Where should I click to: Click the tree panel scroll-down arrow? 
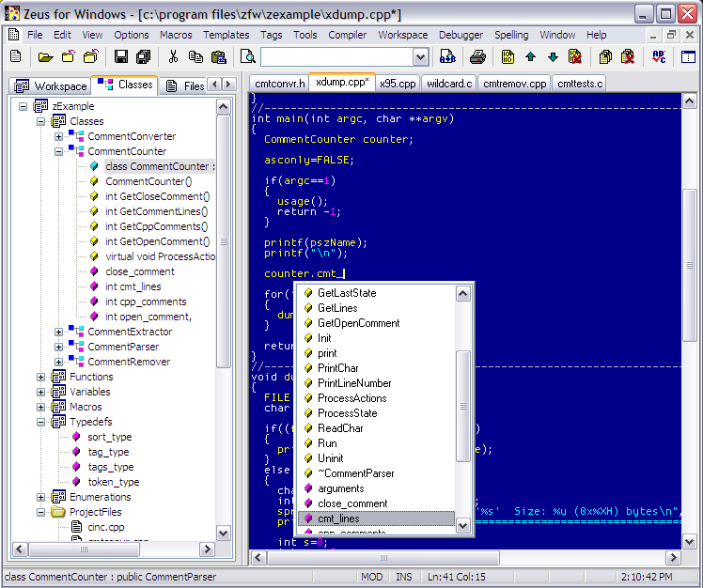(224, 534)
